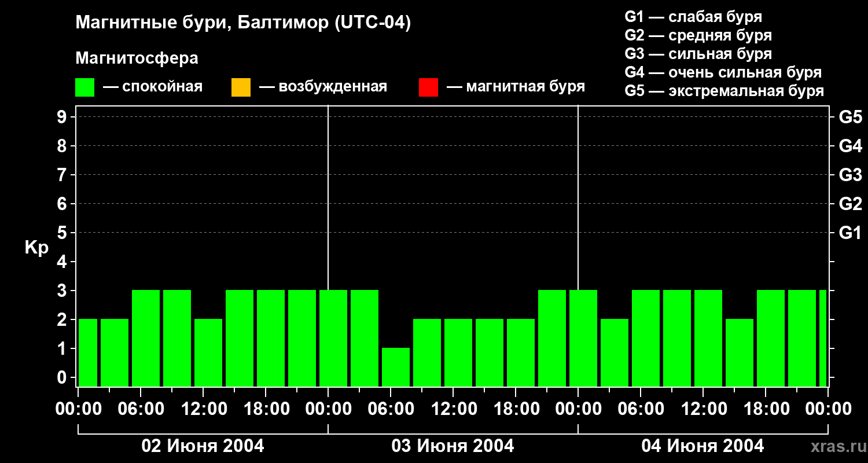The image size is (868, 463).
Task: Click the '02 Июня 2004' date label
Action: coord(203,446)
